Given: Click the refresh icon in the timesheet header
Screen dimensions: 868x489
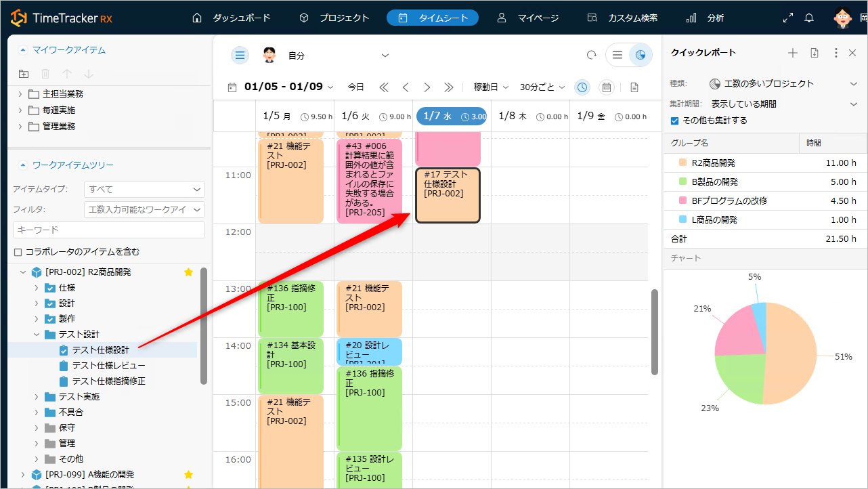Looking at the screenshot, I should [592, 56].
